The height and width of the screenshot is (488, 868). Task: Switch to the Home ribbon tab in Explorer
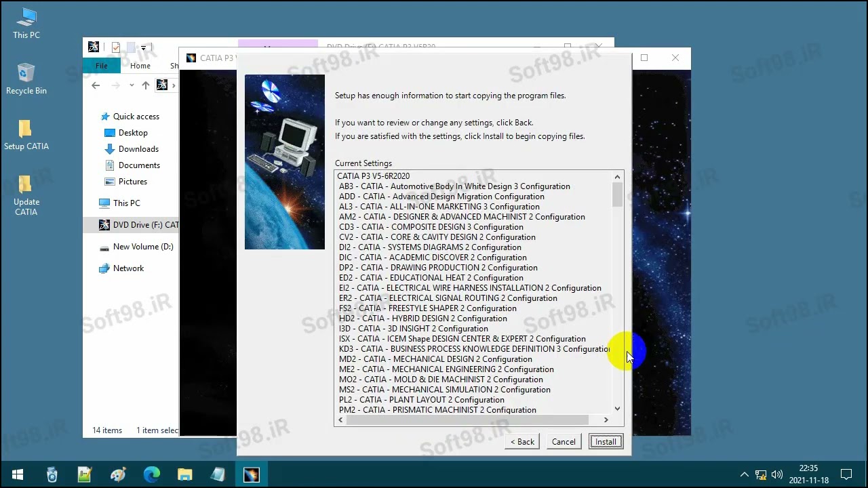(x=140, y=66)
